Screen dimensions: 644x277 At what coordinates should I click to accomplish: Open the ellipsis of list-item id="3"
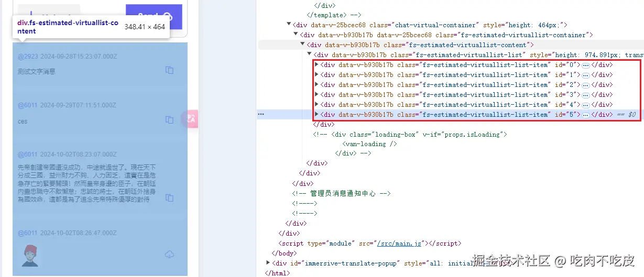586,95
